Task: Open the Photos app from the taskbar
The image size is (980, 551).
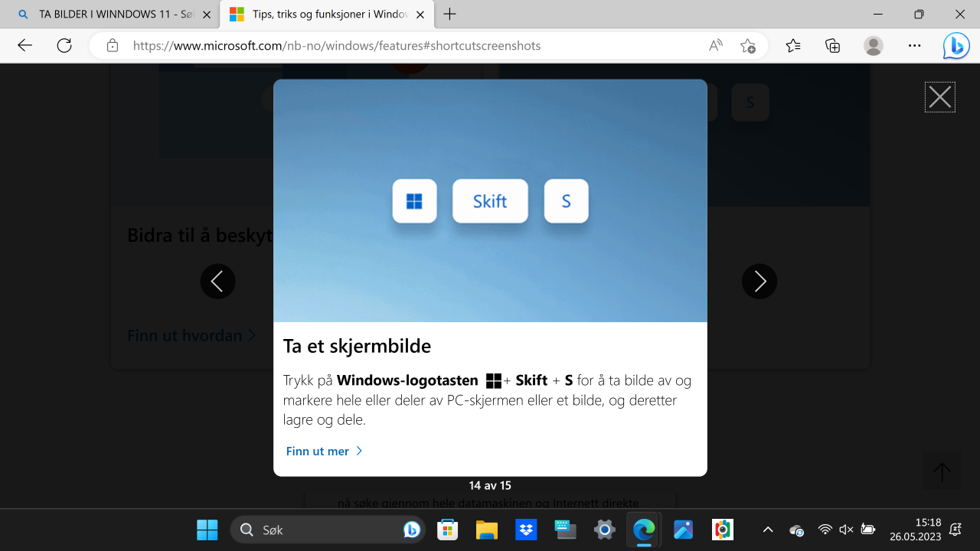Action: pyautogui.click(x=682, y=530)
